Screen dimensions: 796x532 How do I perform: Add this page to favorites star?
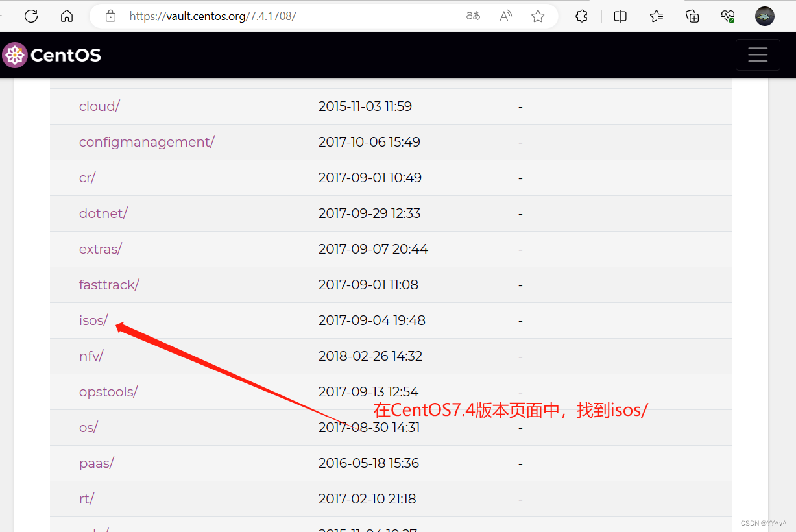coord(538,16)
